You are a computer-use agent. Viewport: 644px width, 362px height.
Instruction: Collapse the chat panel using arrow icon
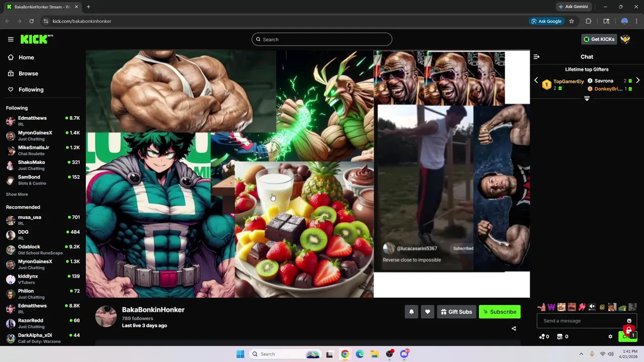pos(536,57)
